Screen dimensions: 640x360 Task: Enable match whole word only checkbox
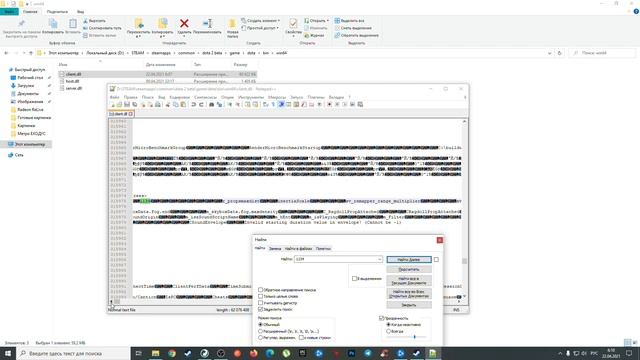[260, 296]
